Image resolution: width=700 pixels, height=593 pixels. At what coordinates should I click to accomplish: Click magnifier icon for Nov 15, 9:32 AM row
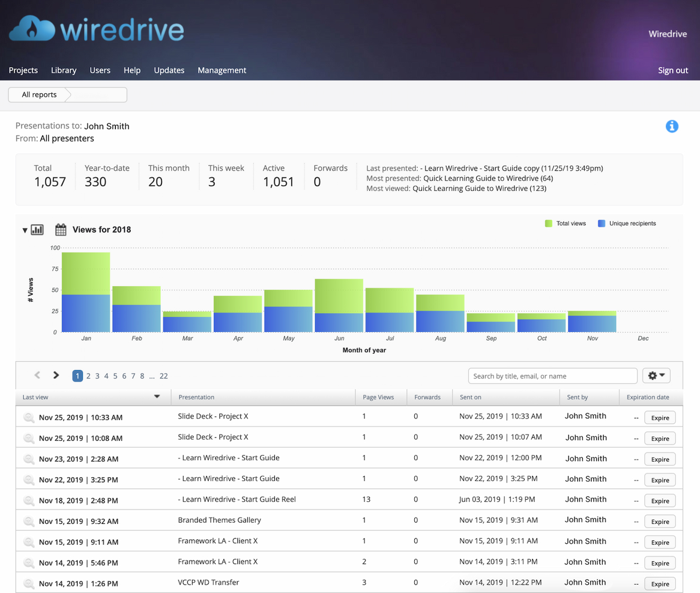(29, 521)
